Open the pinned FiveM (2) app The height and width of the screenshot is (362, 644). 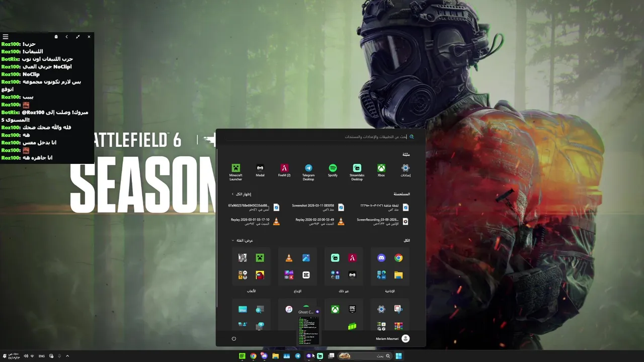pos(284,170)
